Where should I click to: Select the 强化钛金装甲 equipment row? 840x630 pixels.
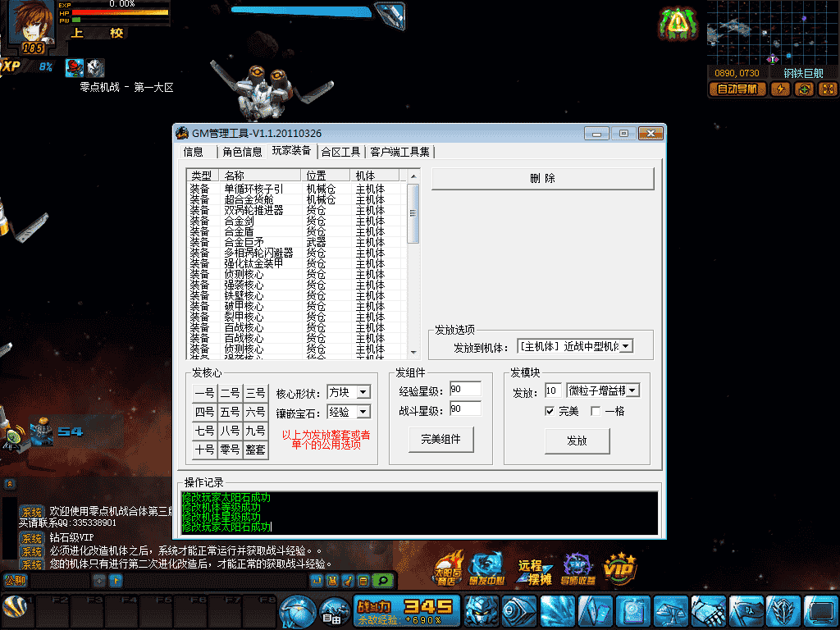point(295,263)
